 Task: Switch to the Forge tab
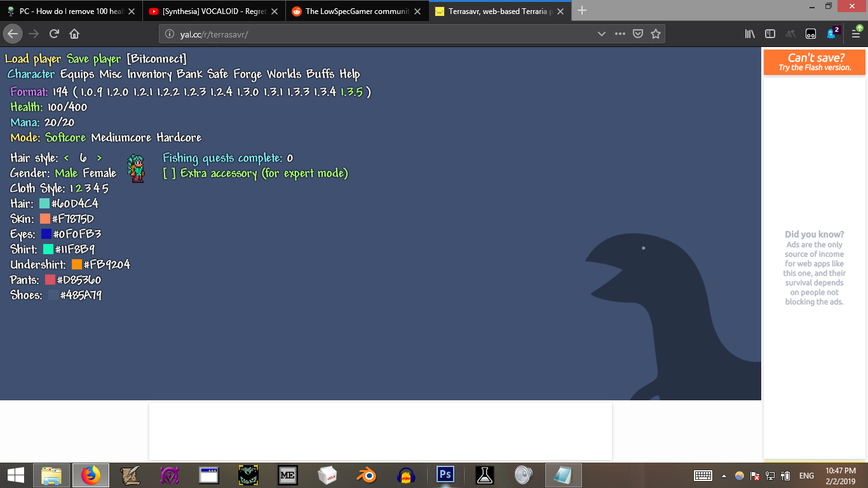point(247,74)
